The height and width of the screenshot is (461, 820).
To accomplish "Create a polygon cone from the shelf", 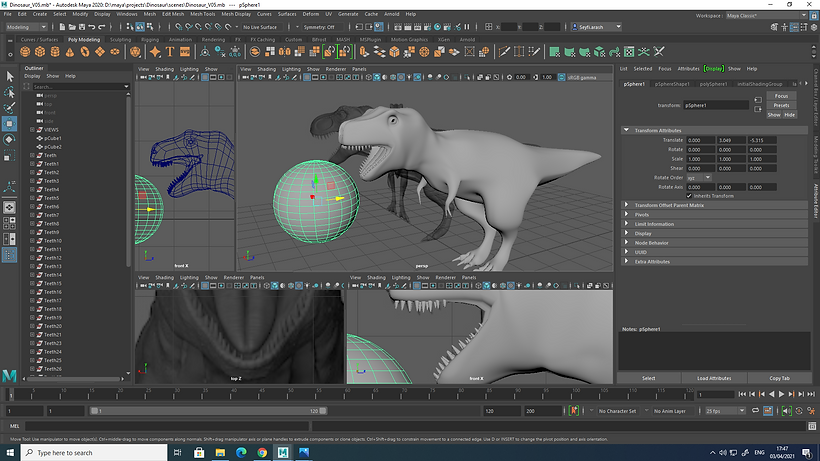I will [70, 52].
